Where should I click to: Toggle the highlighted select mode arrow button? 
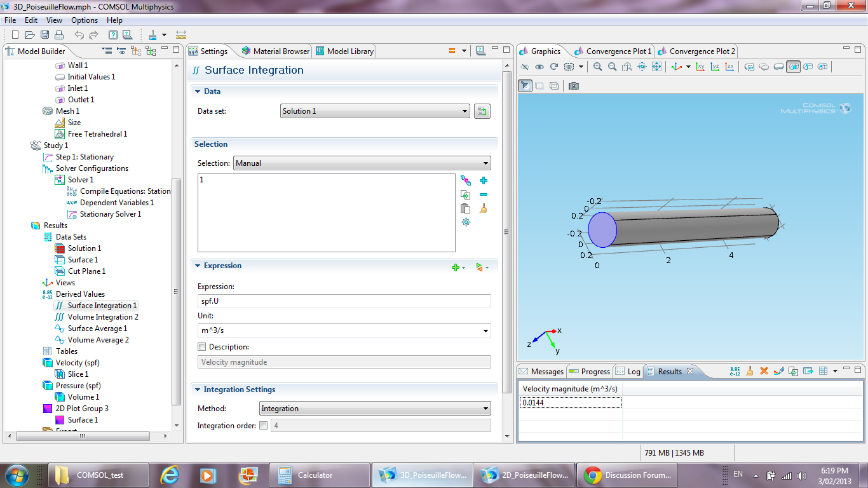(525, 86)
